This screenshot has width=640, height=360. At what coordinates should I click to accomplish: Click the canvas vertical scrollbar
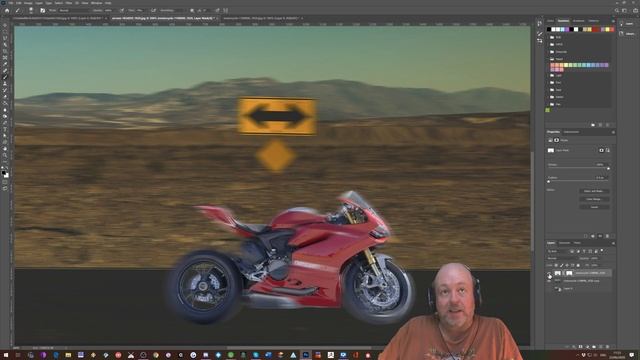(x=532, y=200)
